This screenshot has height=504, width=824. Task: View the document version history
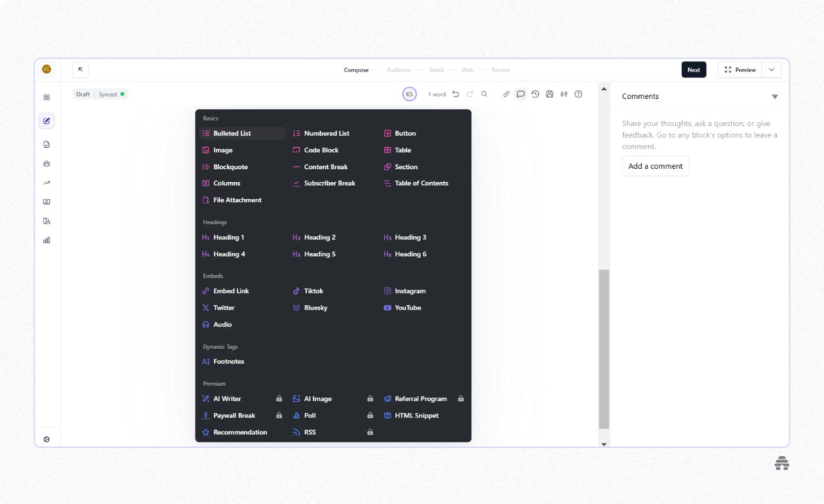[536, 94]
